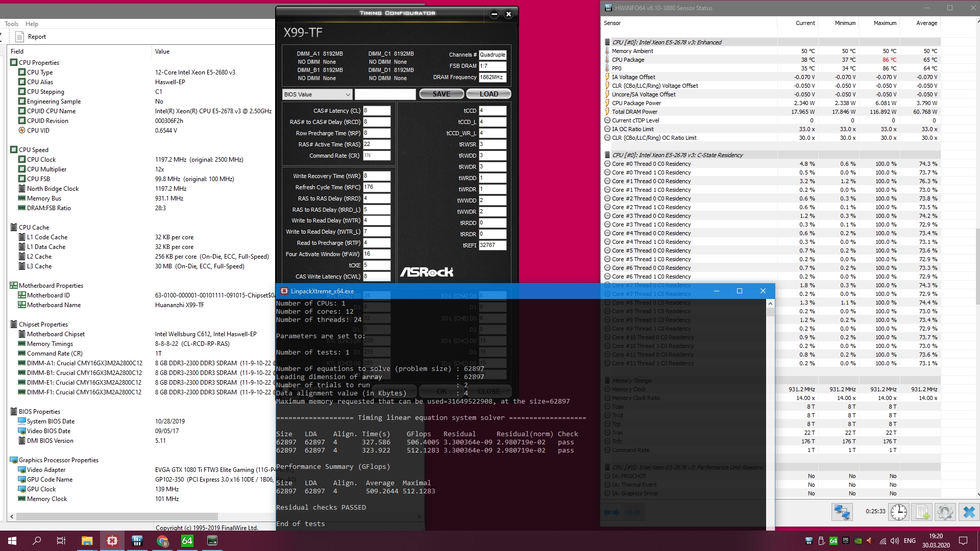Open the BIOS Value dropdown

click(317, 94)
